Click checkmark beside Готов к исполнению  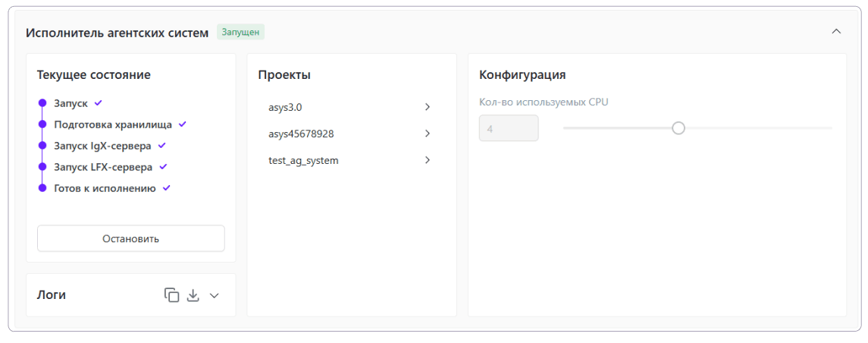point(167,187)
